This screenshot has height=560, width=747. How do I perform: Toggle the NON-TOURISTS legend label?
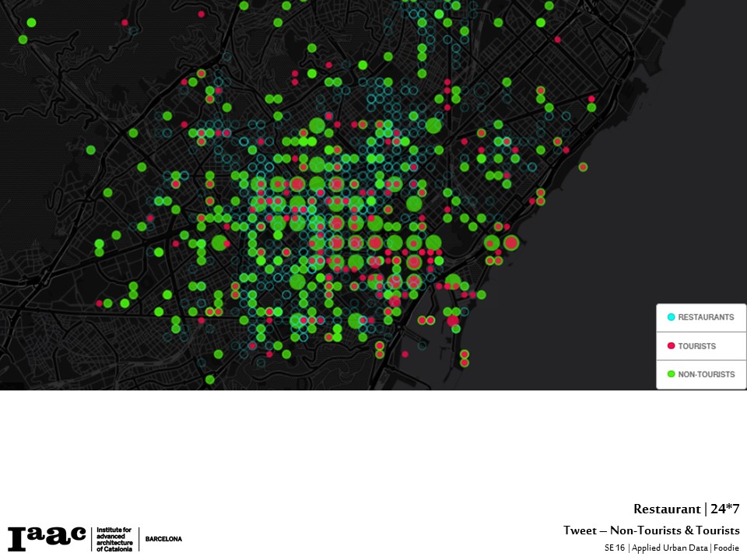[x=706, y=374]
